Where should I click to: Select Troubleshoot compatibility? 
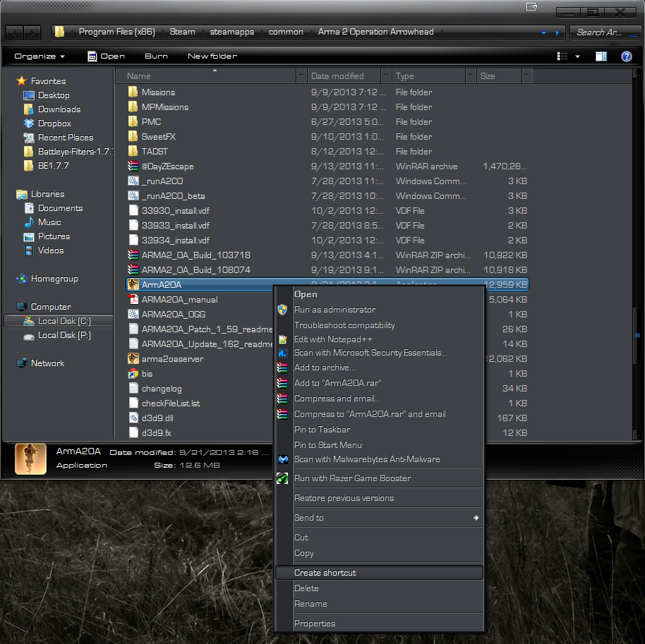tap(344, 325)
